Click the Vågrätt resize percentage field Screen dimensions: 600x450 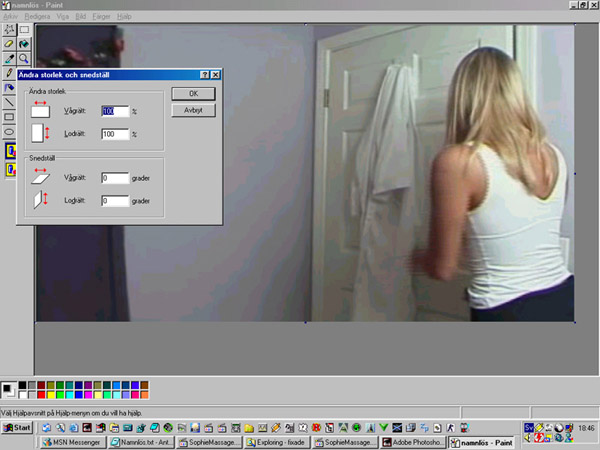coord(115,111)
